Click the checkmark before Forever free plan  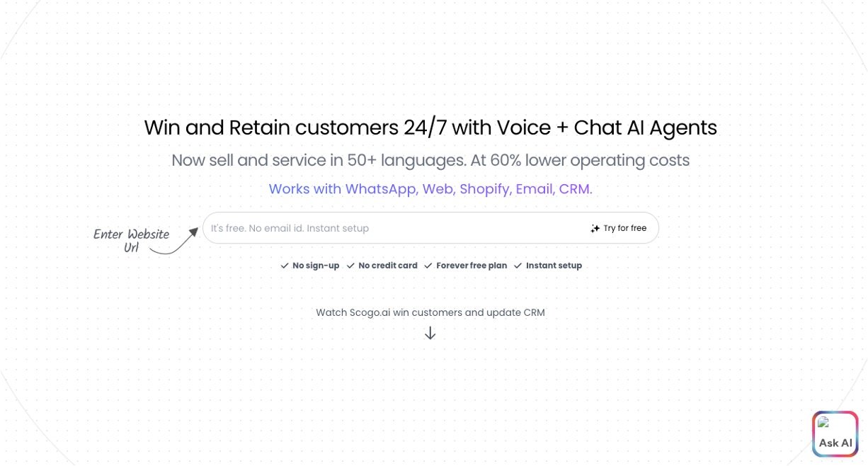(x=428, y=266)
